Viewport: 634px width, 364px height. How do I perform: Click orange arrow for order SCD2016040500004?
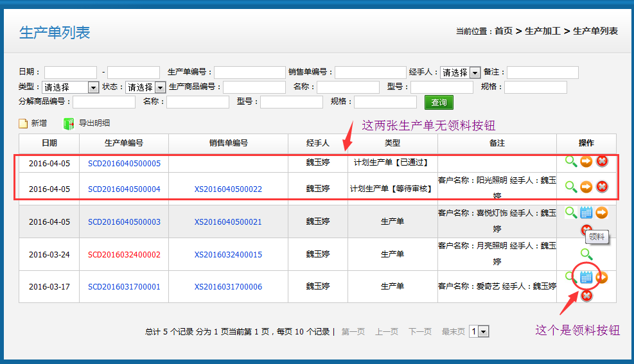586,187
